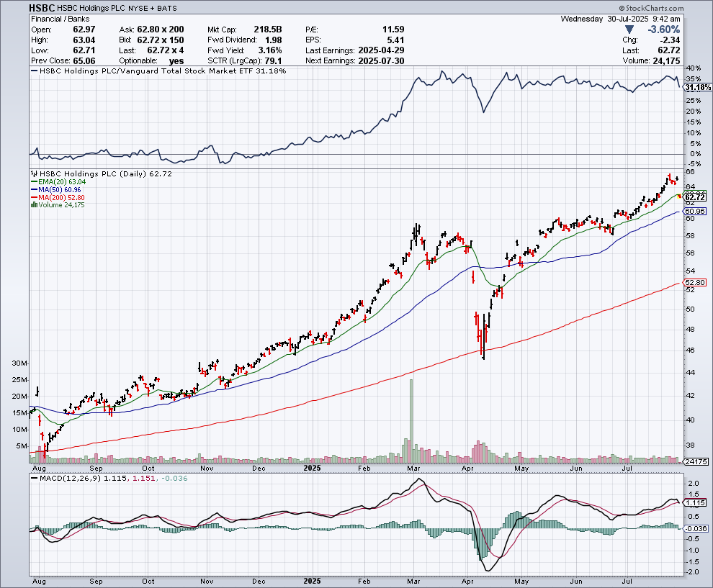Click the 62.72 current price axis tag

pos(695,197)
